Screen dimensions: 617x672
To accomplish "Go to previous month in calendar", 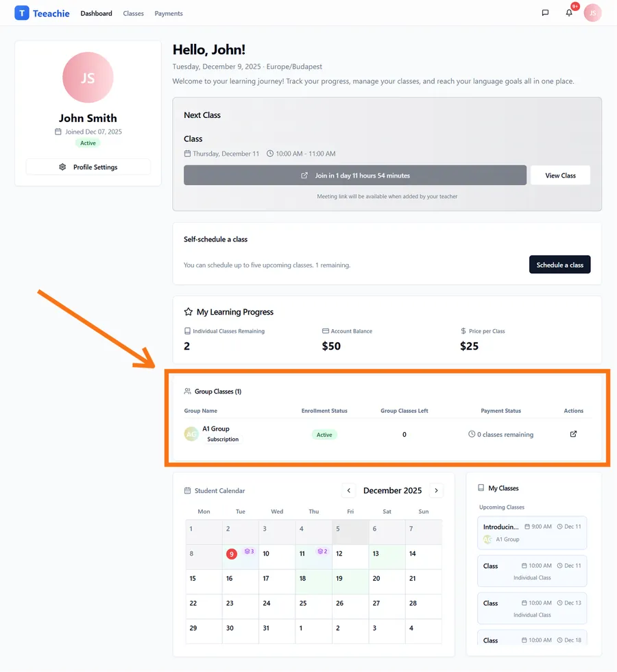I will tap(349, 490).
